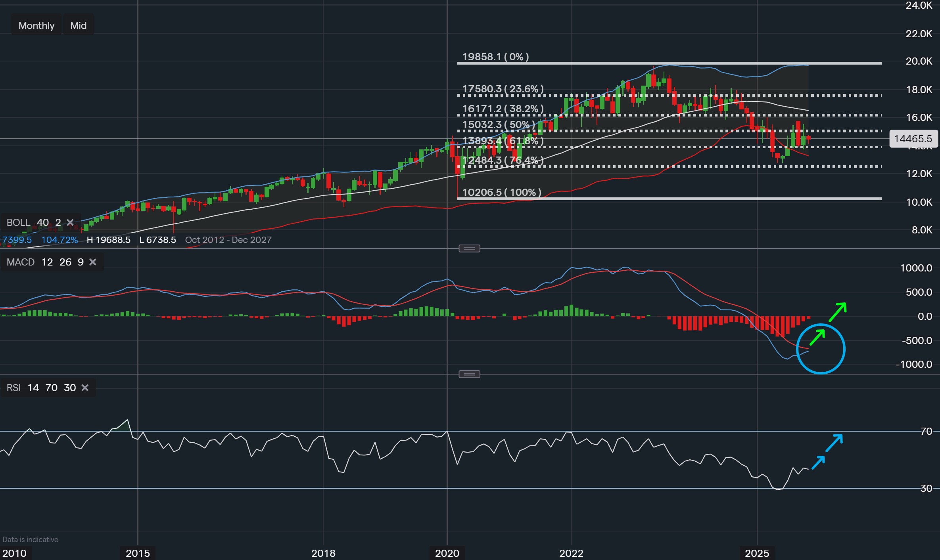Open MACD 12 26 9 settings label
This screenshot has height=560, width=940.
44,262
